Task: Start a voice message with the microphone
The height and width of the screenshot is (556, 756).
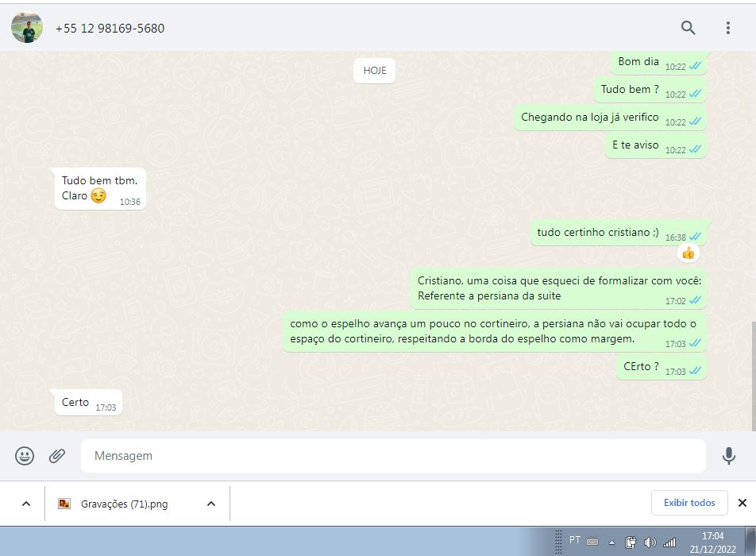Action: [728, 456]
